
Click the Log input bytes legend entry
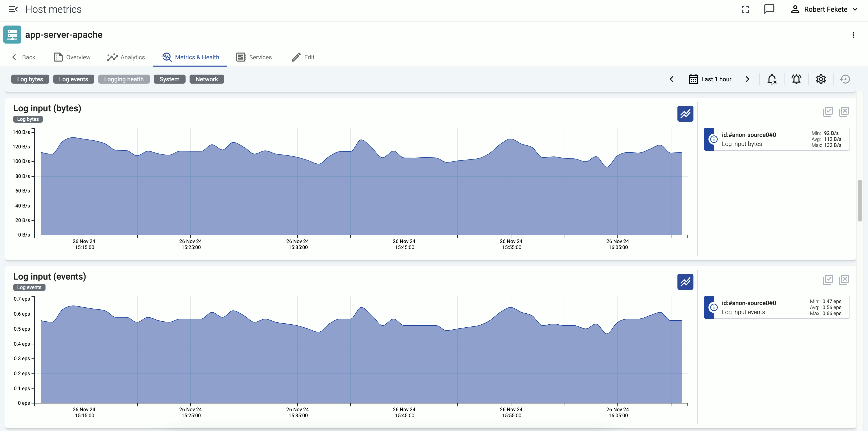776,139
